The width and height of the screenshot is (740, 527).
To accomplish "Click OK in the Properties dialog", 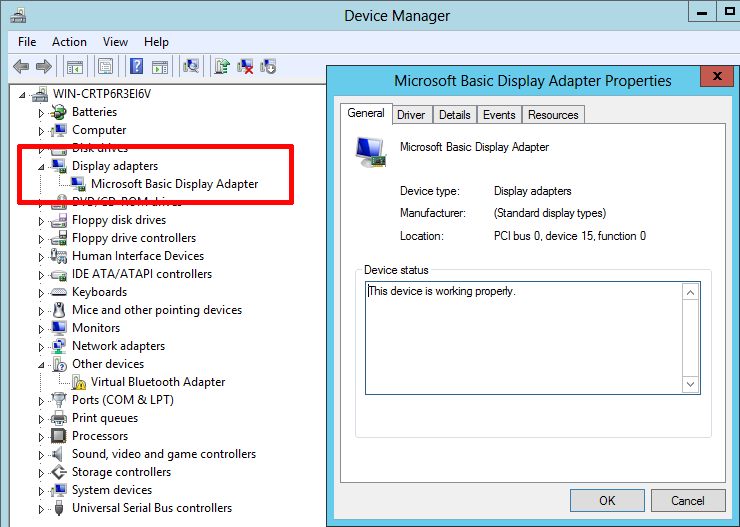I will click(x=607, y=501).
